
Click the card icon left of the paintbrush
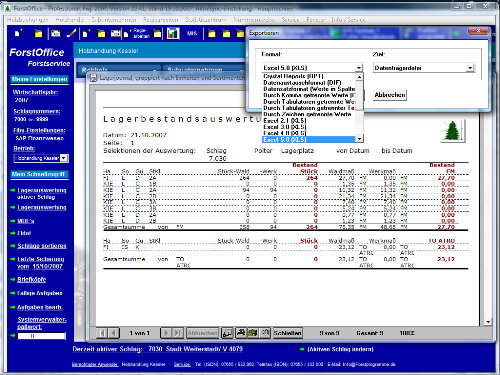tap(56, 33)
